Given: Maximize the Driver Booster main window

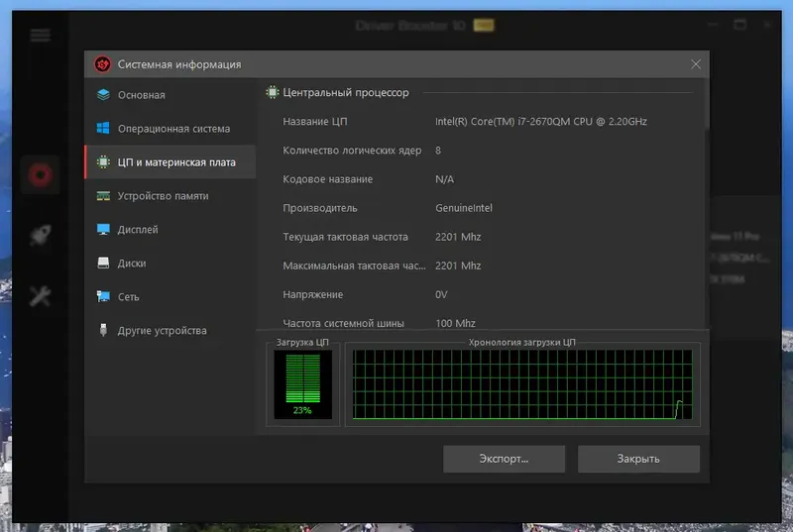Looking at the screenshot, I should coord(739,24).
